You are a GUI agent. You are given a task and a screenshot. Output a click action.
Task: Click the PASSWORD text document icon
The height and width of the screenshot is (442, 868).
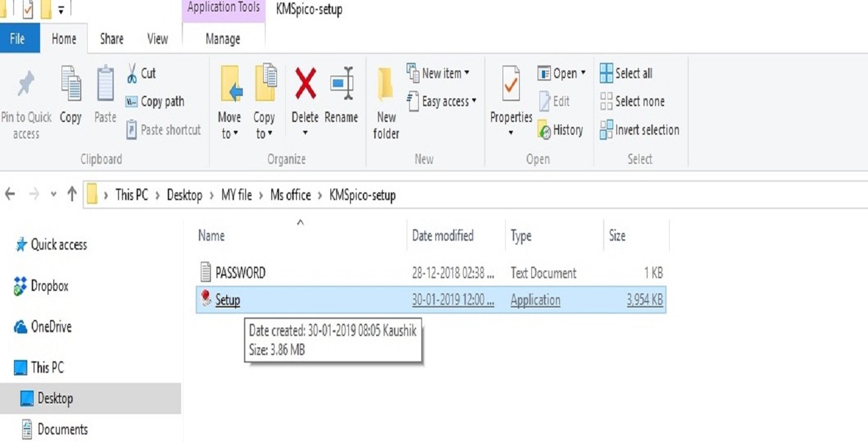(205, 272)
